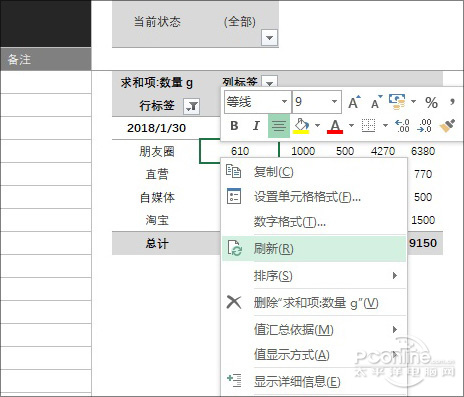Open the 行标签 filter dropdown
This screenshot has height=397, width=464.
[191, 106]
